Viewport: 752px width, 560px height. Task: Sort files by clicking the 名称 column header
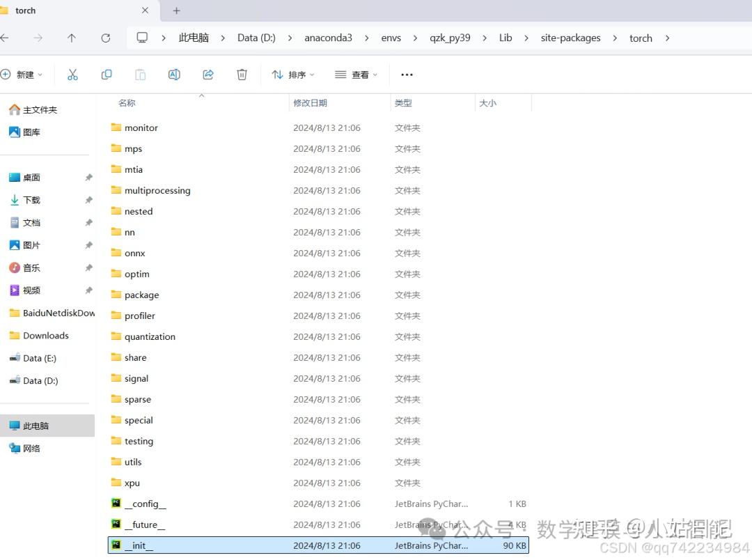127,102
